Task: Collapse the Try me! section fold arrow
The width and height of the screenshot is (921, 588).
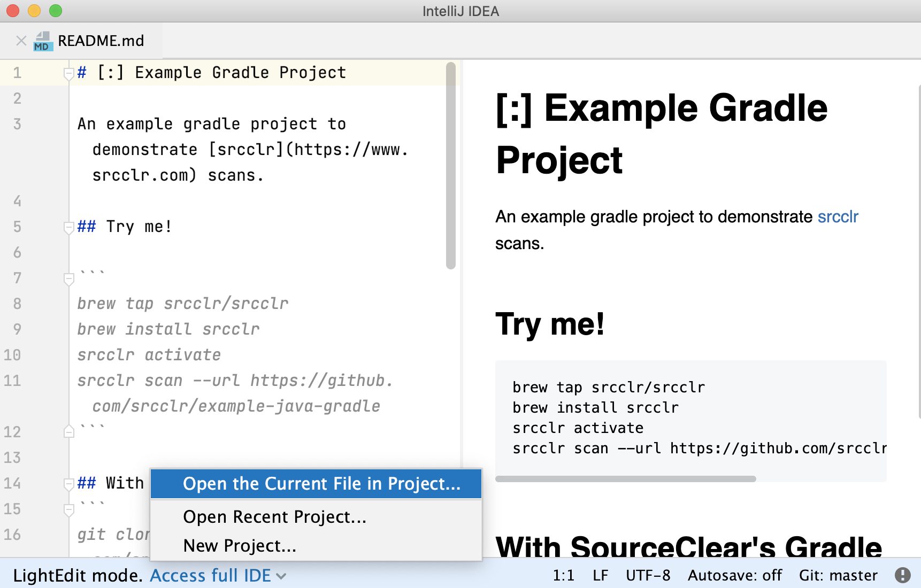Action: (x=68, y=227)
